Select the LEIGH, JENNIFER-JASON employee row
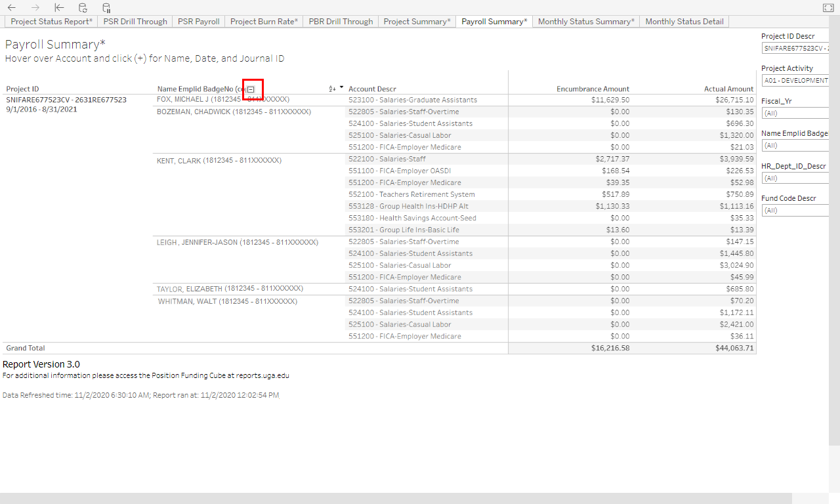 click(x=238, y=242)
